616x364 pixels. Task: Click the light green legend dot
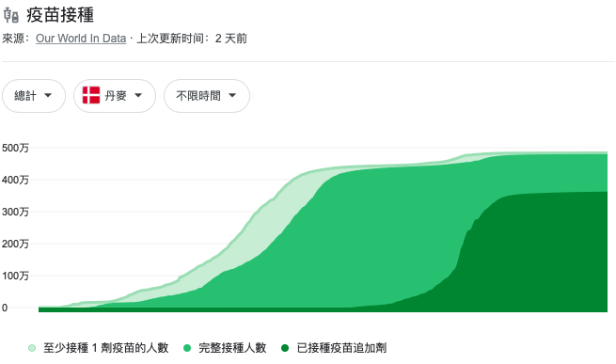(x=32, y=348)
